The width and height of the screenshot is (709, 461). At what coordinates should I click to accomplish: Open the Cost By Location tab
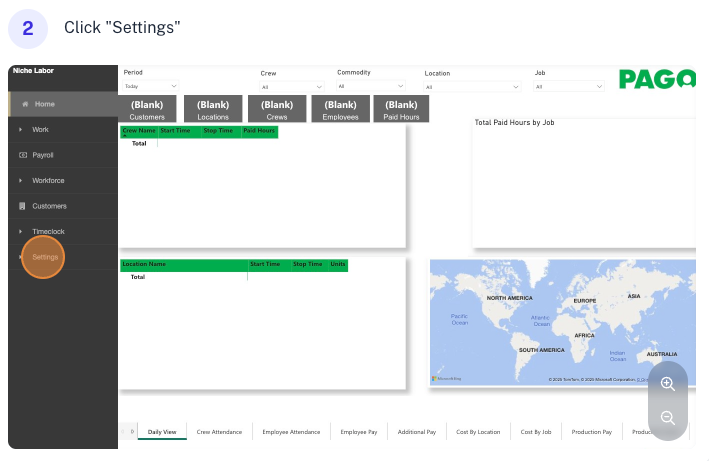(x=478, y=432)
